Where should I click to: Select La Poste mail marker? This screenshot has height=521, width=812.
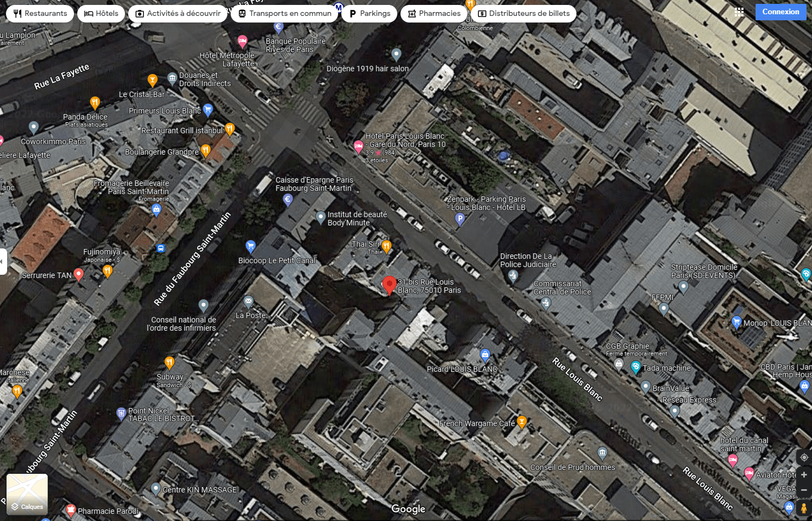point(248,301)
